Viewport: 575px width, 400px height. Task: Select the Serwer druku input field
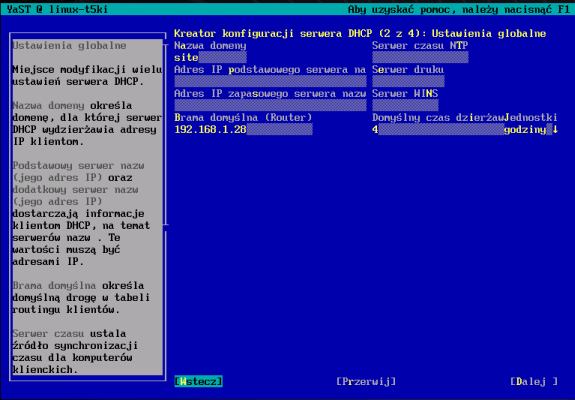(408, 81)
